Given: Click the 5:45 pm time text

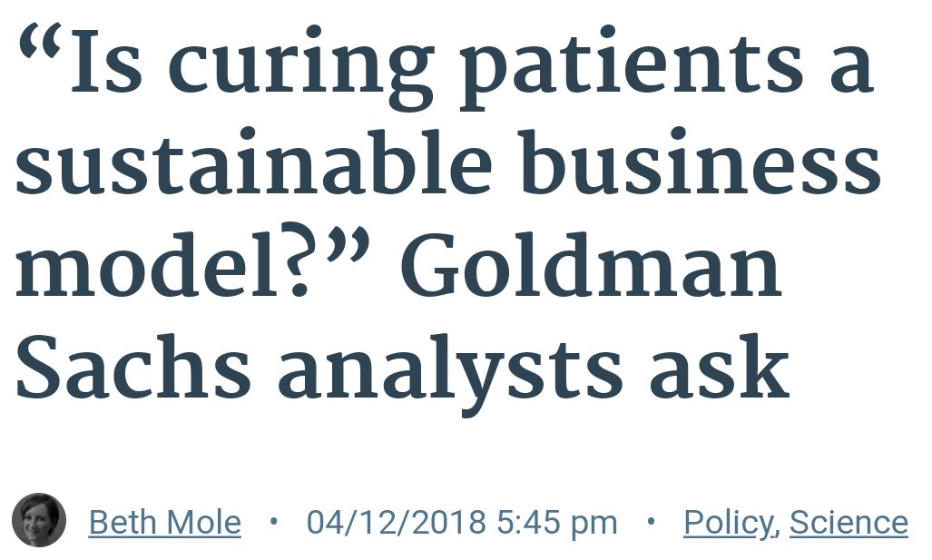Looking at the screenshot, I should click(557, 523).
